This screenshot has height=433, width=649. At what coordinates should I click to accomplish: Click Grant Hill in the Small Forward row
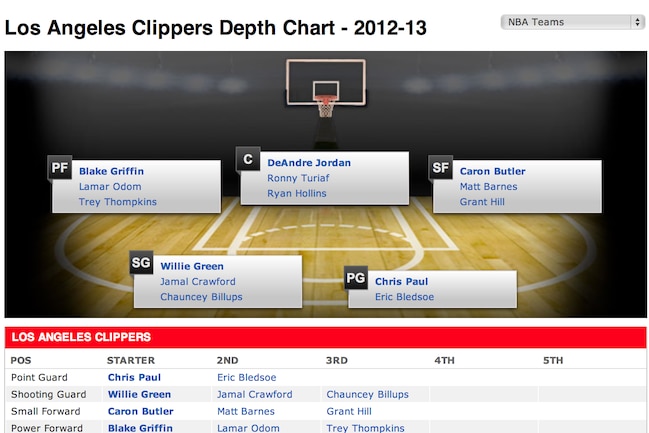(x=349, y=411)
